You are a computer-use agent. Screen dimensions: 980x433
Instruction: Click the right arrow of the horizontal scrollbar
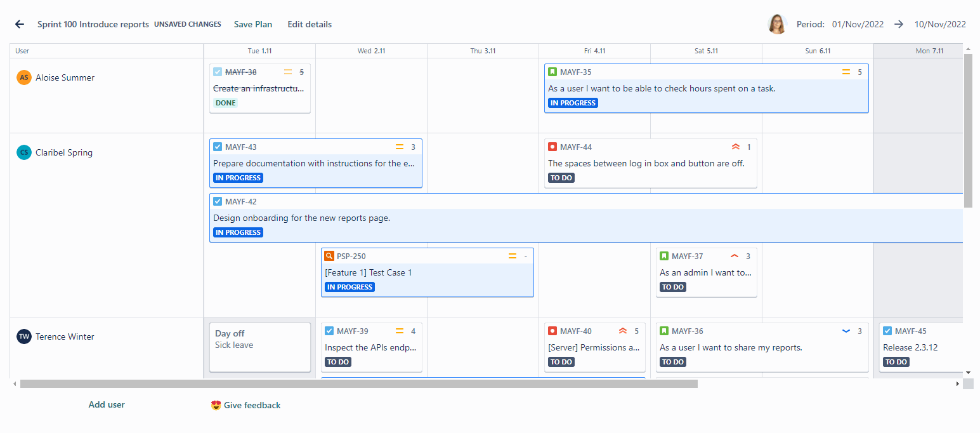coord(958,383)
